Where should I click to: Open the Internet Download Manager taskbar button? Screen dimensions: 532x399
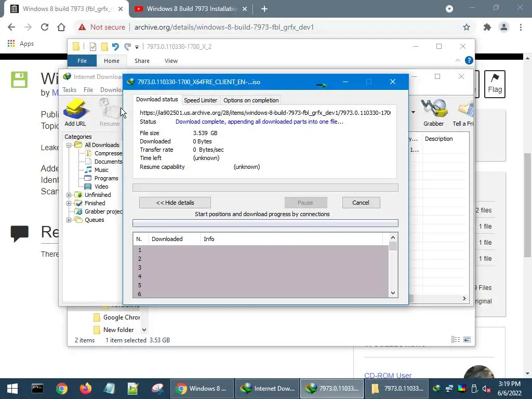coord(267,389)
